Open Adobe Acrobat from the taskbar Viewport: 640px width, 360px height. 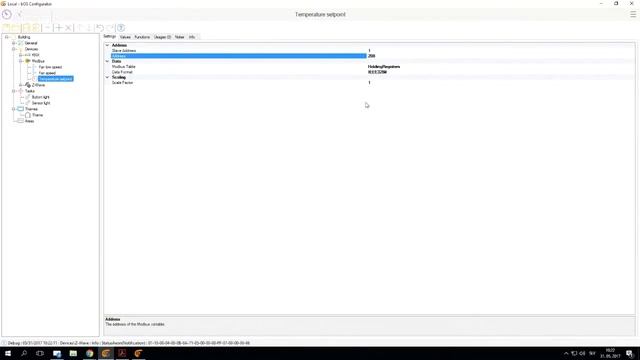[x=122, y=353]
